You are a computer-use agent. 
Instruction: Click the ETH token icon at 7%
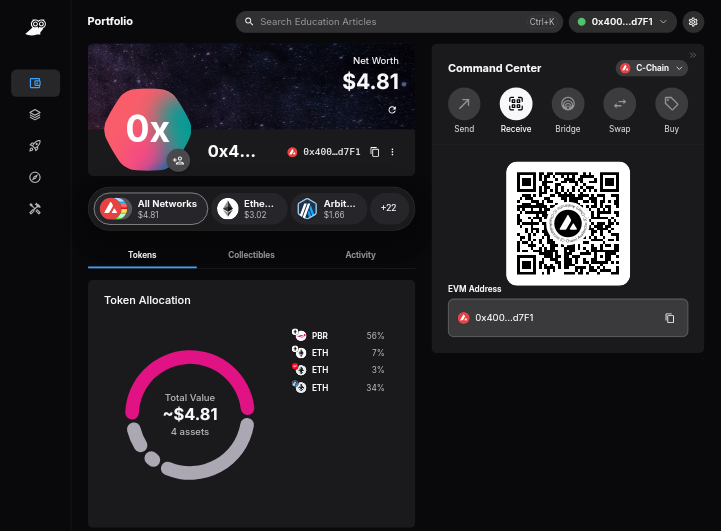click(299, 352)
